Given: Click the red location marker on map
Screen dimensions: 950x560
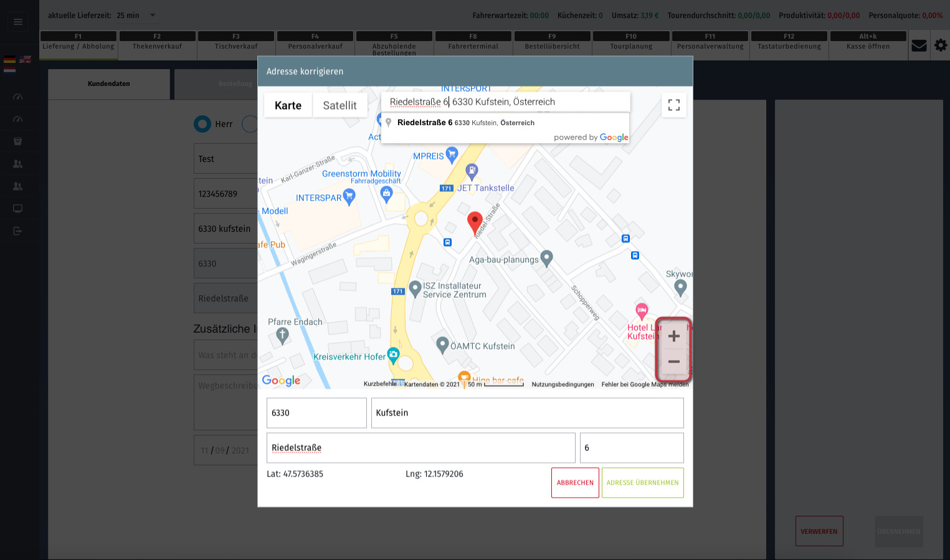Looking at the screenshot, I should [475, 223].
